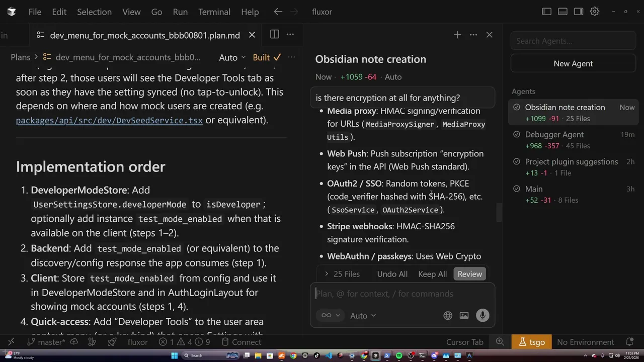Open Spotify from the taskbar

coord(399,355)
